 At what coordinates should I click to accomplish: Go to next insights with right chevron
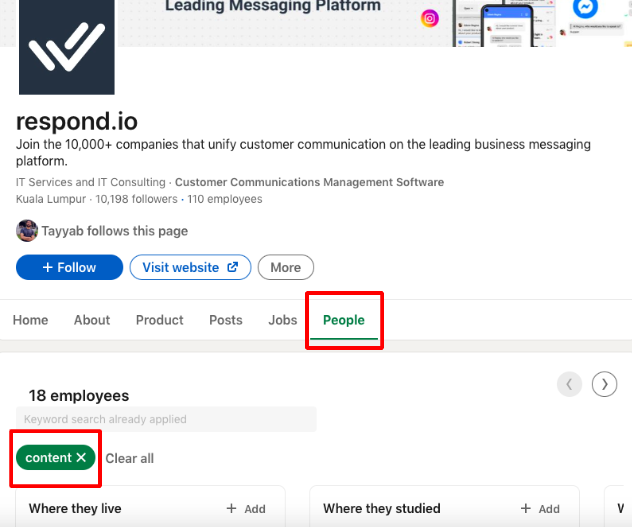pos(604,384)
